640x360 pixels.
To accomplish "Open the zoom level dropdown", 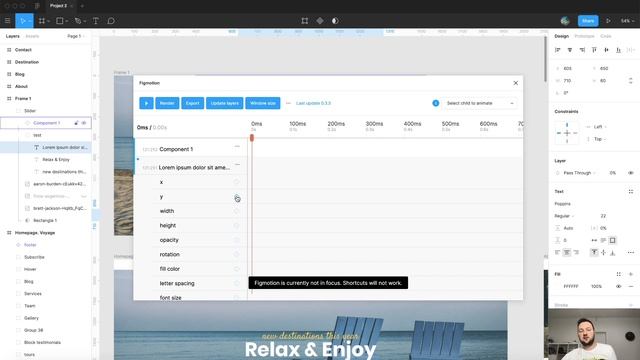I will point(627,21).
